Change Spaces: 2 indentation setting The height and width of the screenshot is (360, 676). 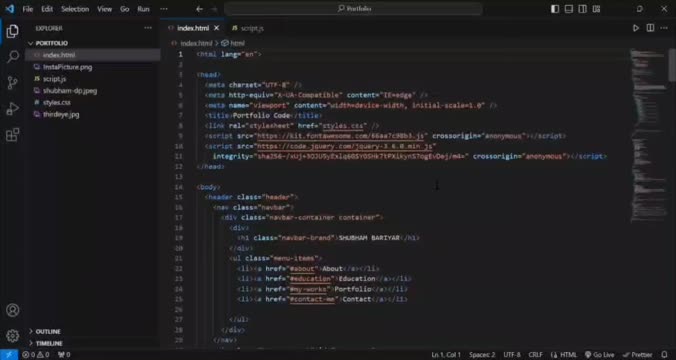pyautogui.click(x=482, y=355)
